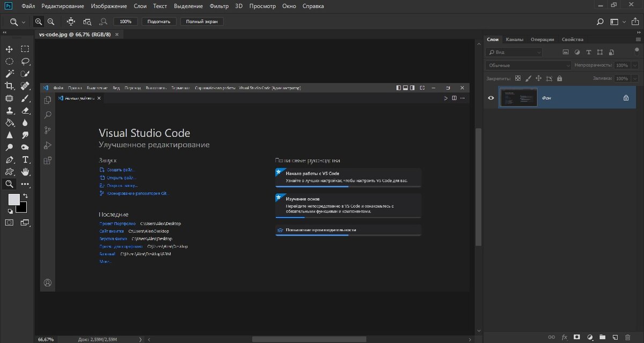
Task: Toggle zoom all windows option
Action: (87, 21)
